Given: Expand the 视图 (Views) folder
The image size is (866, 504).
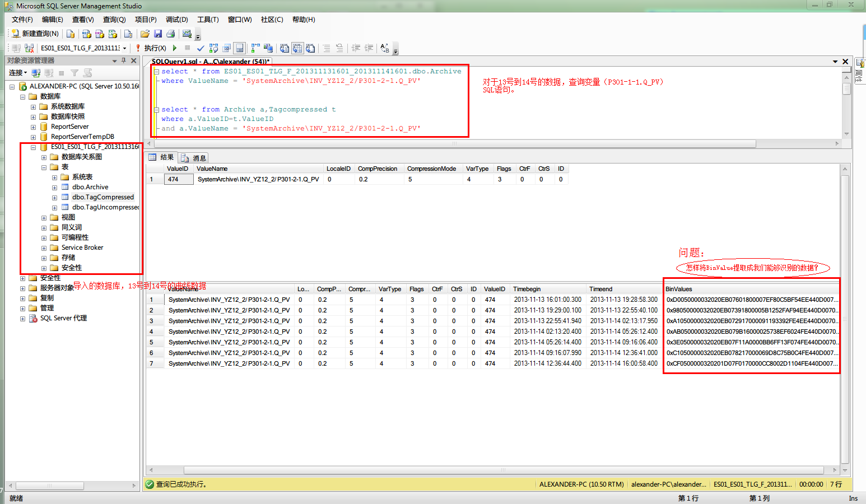Looking at the screenshot, I should click(44, 217).
